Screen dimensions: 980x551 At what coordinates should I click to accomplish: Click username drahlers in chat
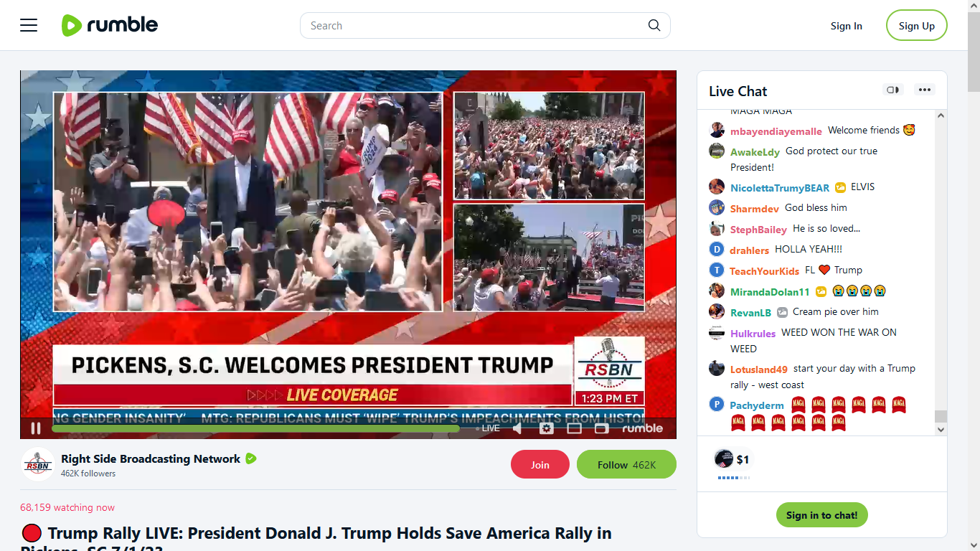(x=749, y=250)
